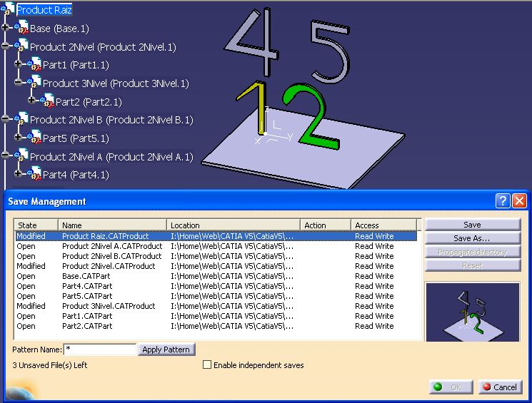Click the Part4 (Part4.1) part icon
The height and width of the screenshot is (403, 532).
click(x=34, y=173)
